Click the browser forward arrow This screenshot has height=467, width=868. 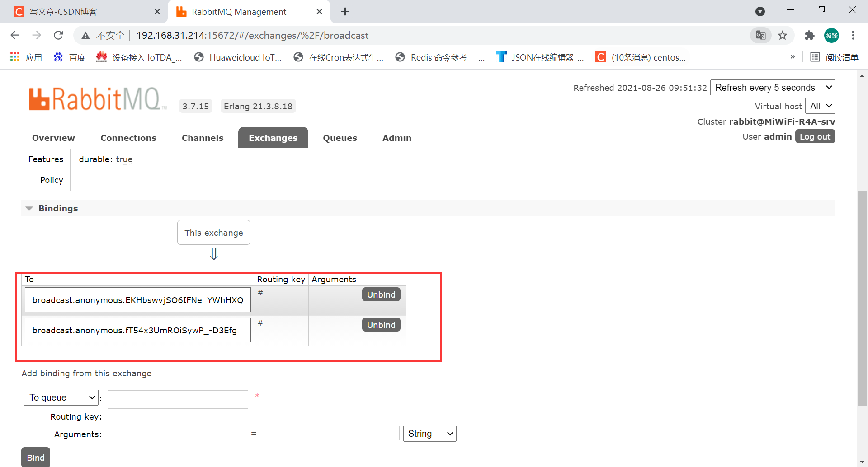coord(37,35)
